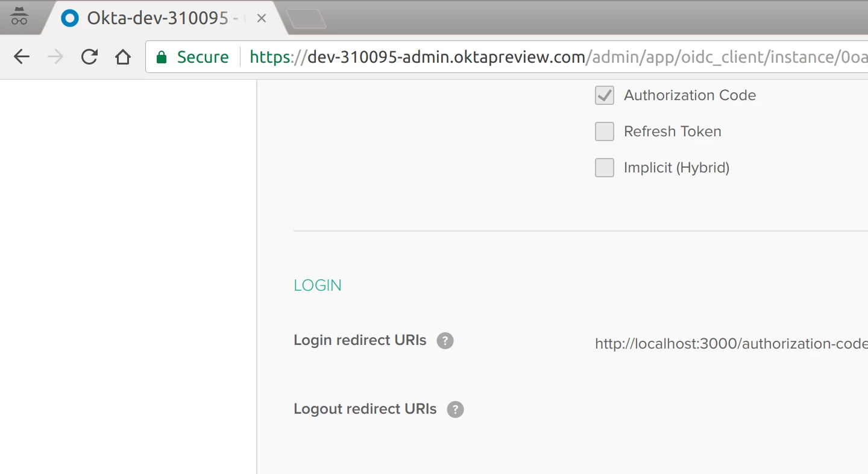
Task: Go to the browser home page
Action: coord(123,57)
